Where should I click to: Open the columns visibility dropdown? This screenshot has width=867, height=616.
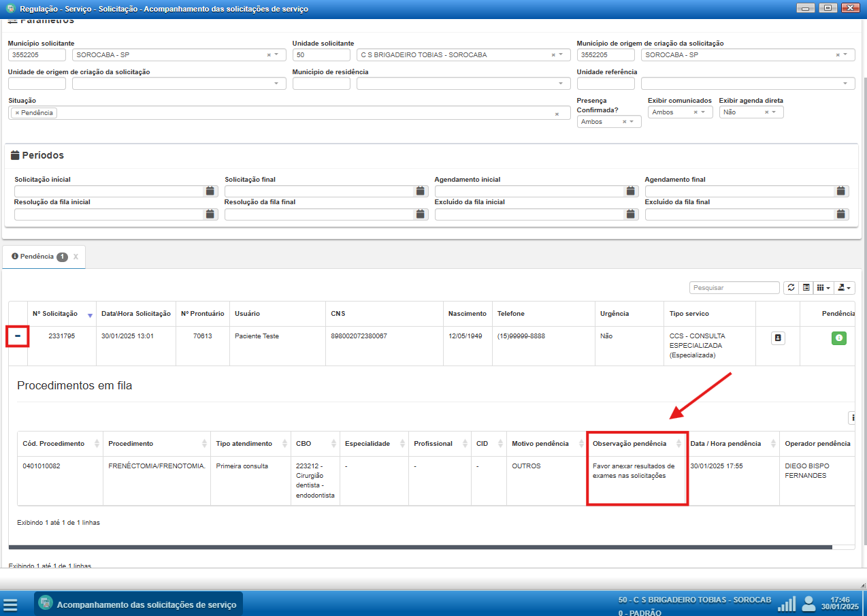pyautogui.click(x=823, y=288)
